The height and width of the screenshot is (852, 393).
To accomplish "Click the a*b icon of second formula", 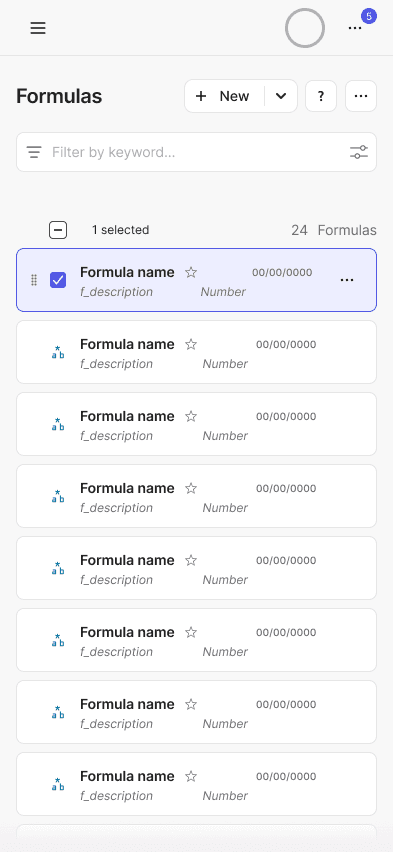I will pos(58,352).
